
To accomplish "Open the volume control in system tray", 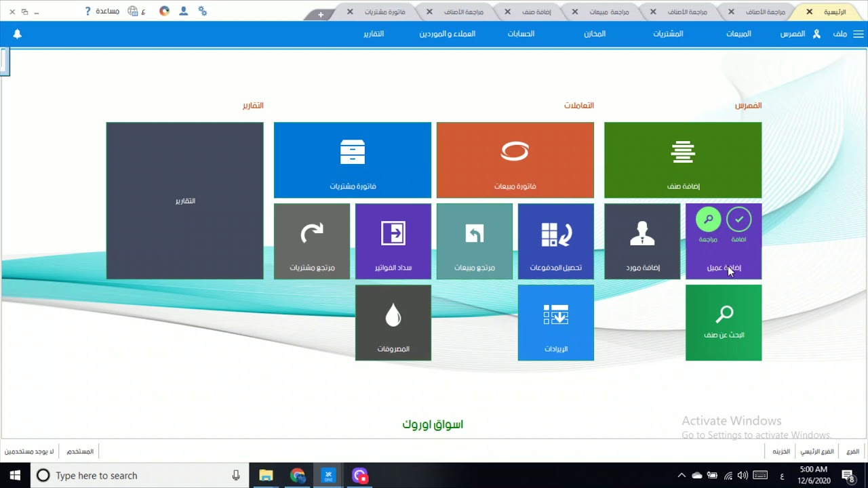I will [743, 475].
